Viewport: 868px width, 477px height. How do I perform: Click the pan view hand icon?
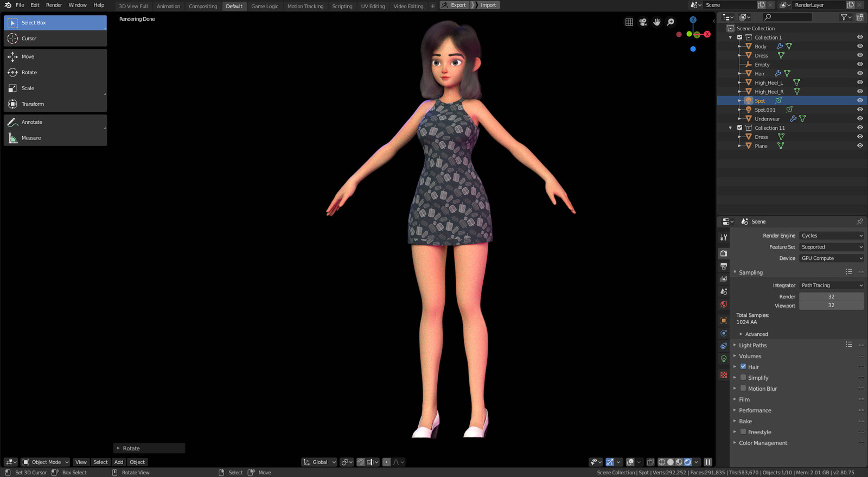657,22
